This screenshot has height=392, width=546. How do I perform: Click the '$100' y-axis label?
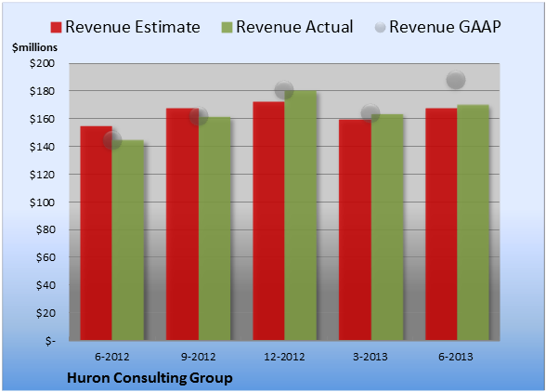point(42,203)
